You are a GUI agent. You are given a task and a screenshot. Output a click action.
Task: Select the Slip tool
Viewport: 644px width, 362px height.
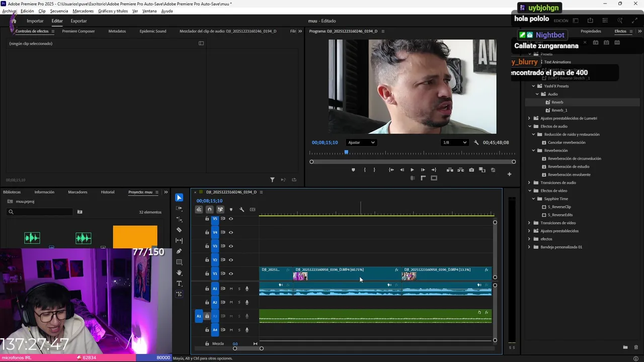click(179, 240)
